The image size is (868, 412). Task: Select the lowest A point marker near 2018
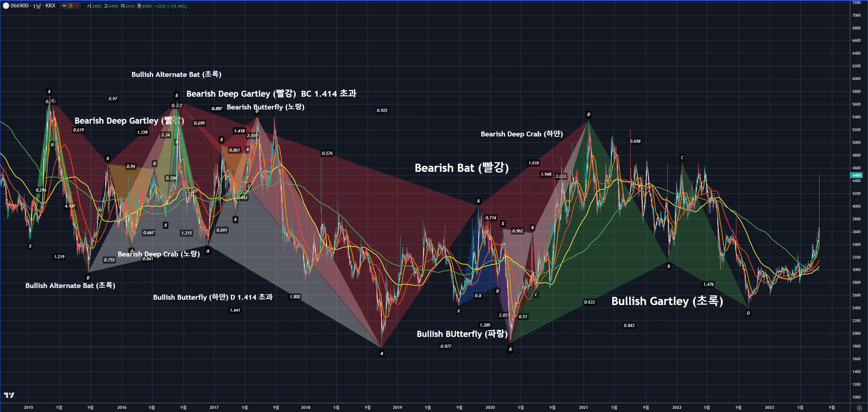click(x=381, y=353)
